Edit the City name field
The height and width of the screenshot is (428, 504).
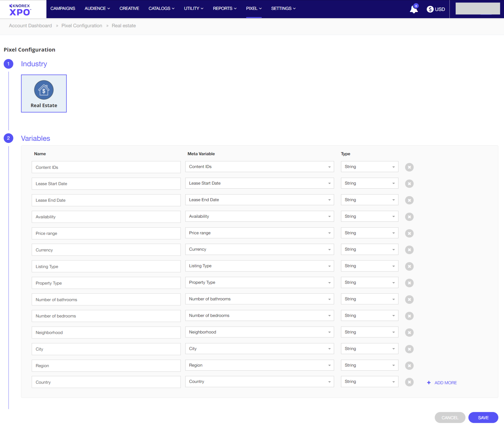click(106, 349)
